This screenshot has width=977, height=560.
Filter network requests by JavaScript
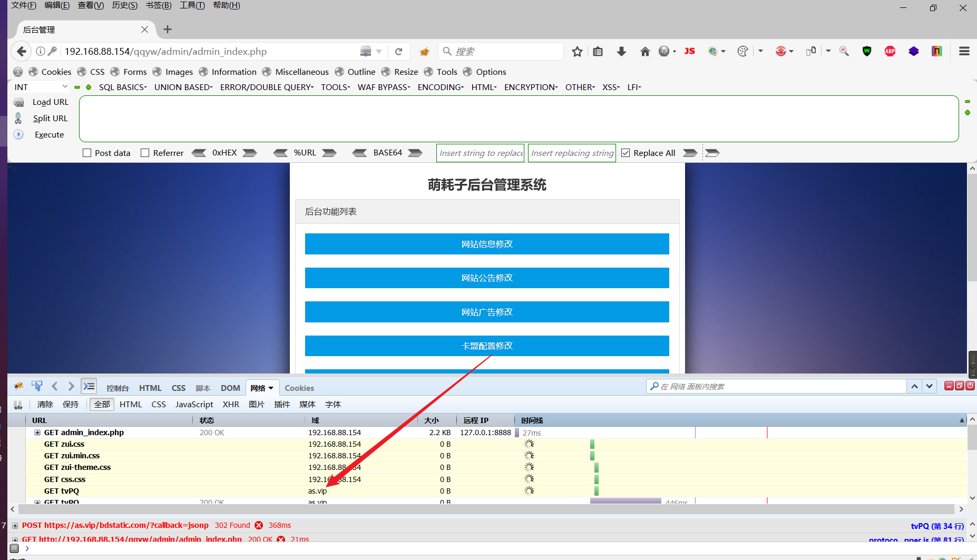click(x=194, y=404)
